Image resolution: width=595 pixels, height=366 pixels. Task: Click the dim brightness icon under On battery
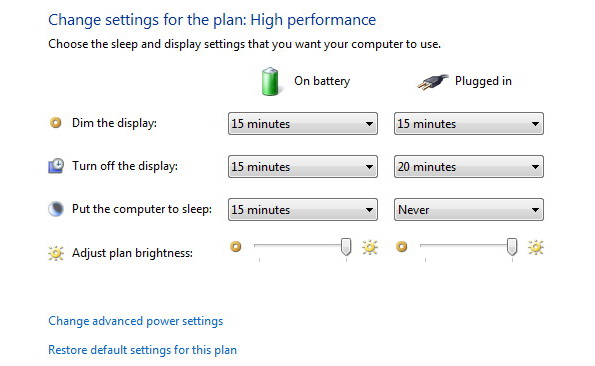pos(236,247)
